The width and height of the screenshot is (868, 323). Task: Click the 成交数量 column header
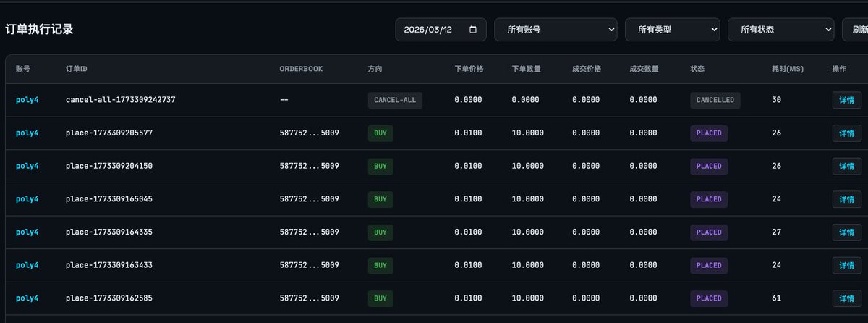click(644, 69)
